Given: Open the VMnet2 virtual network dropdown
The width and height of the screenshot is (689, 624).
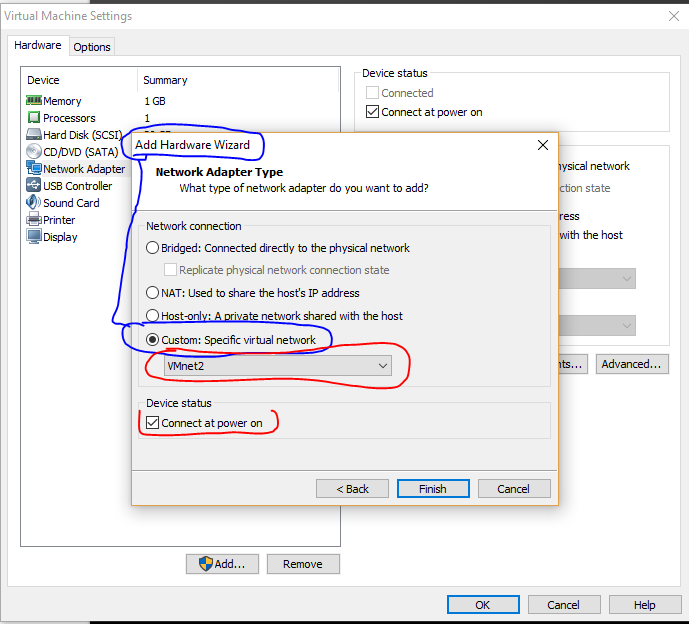Looking at the screenshot, I should (278, 367).
